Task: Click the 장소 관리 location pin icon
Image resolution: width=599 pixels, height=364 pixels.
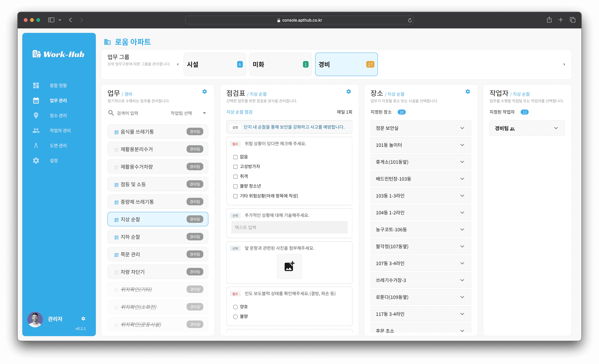Action: (36, 115)
